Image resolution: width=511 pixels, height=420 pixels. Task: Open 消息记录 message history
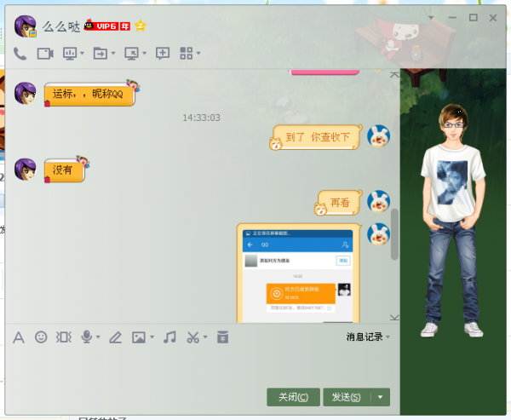click(365, 337)
